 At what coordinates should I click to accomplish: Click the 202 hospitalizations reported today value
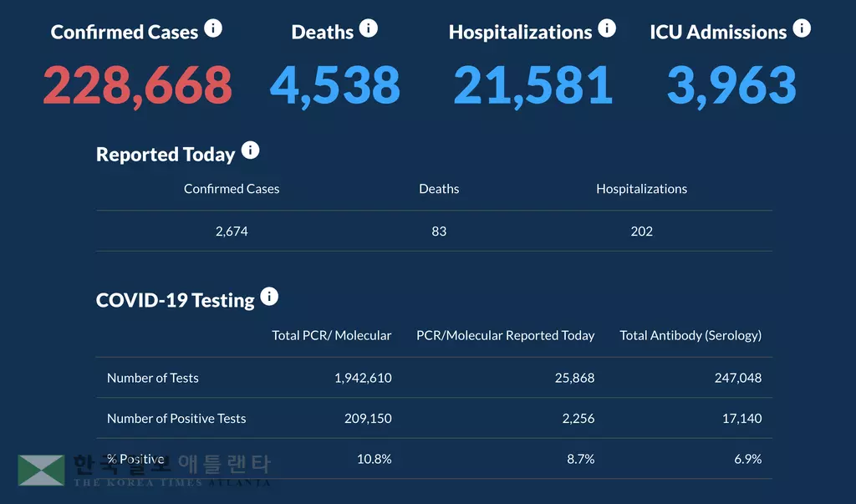click(x=641, y=232)
